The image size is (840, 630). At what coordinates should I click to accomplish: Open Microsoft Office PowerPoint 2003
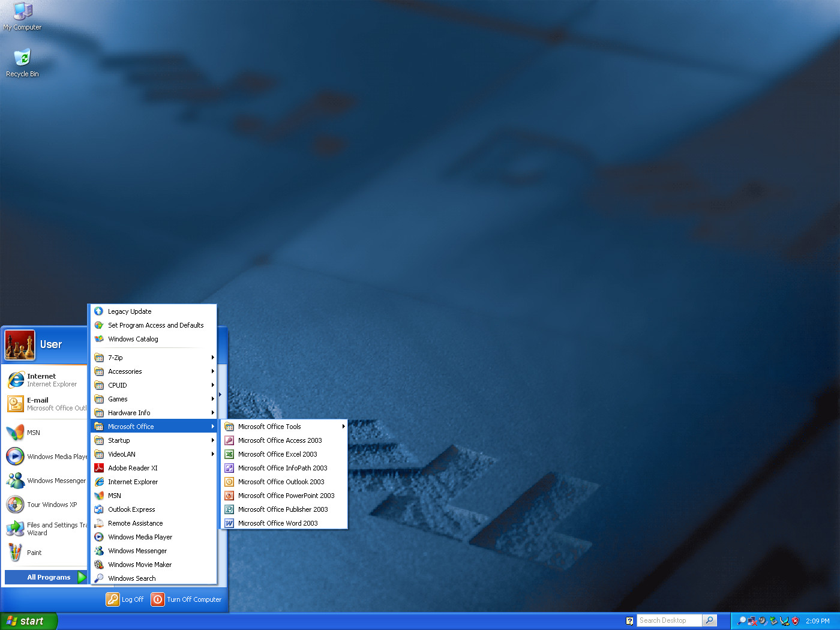(283, 496)
